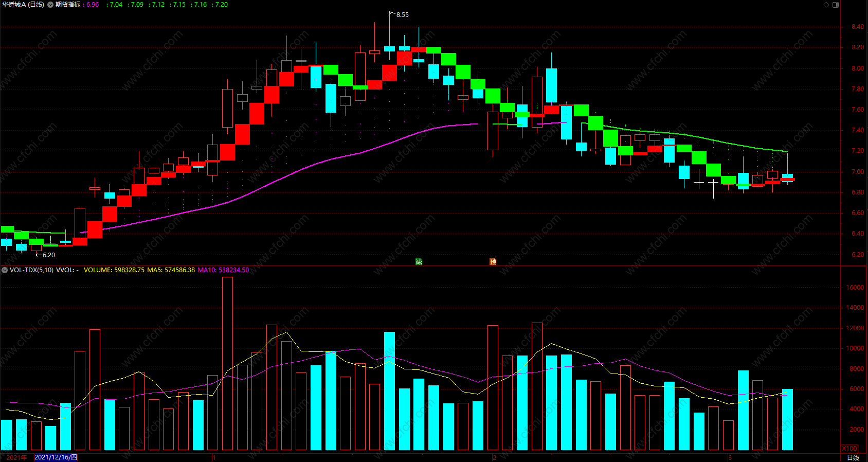Click the 6.20 price axis label
The height and width of the screenshot is (462, 868).
point(858,255)
